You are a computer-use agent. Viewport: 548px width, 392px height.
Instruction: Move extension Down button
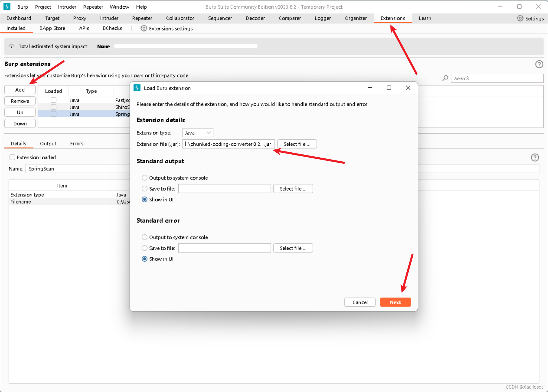tap(20, 123)
